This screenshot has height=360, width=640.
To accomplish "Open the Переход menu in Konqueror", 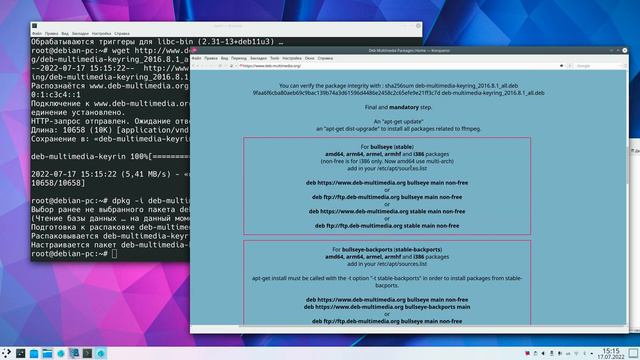I will [x=239, y=58].
